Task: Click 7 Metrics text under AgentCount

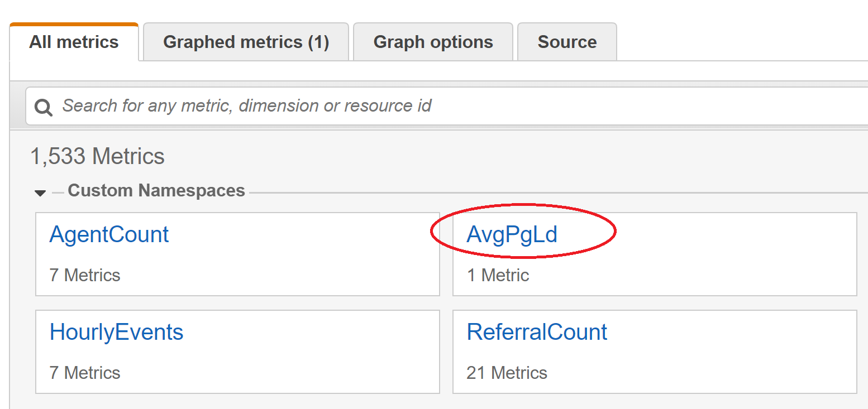Action: [x=85, y=275]
